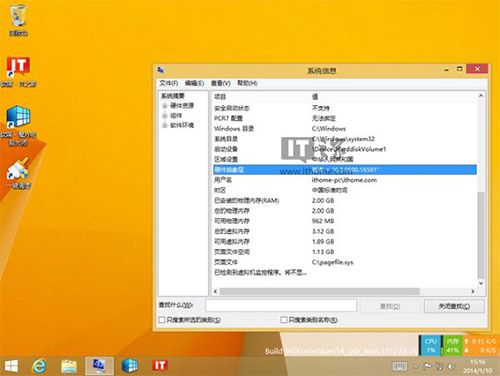The width and height of the screenshot is (500, 376).
Task: Select the 962 MB value
Action: coord(323,221)
